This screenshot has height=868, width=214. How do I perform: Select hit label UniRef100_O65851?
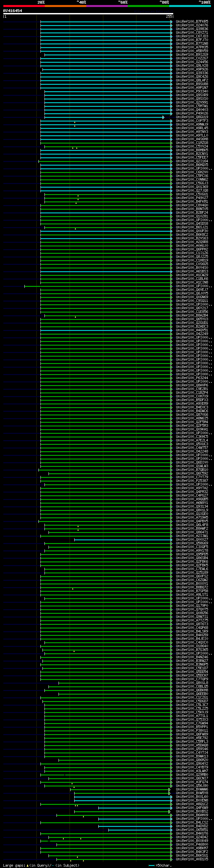point(192,830)
